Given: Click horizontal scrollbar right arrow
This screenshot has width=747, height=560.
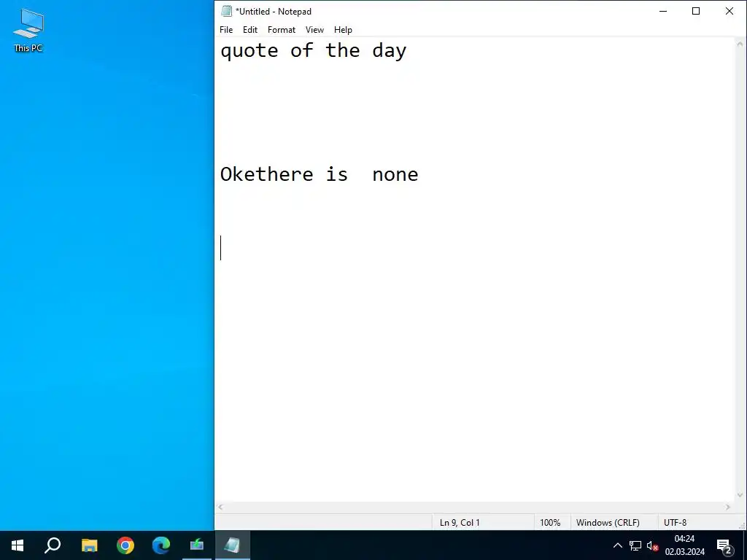Looking at the screenshot, I should coord(728,507).
